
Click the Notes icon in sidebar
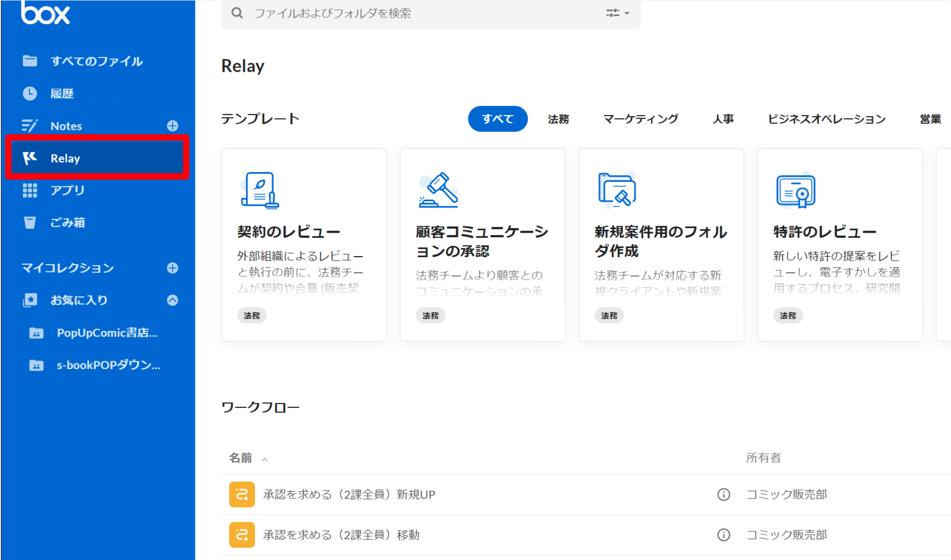tap(30, 126)
